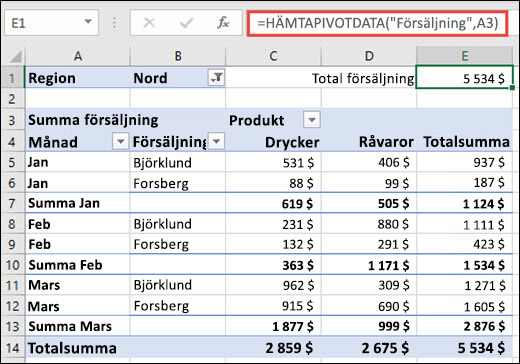520x364 pixels.
Task: Click the 2 859 $ grand total cell
Action: pyautogui.click(x=273, y=348)
